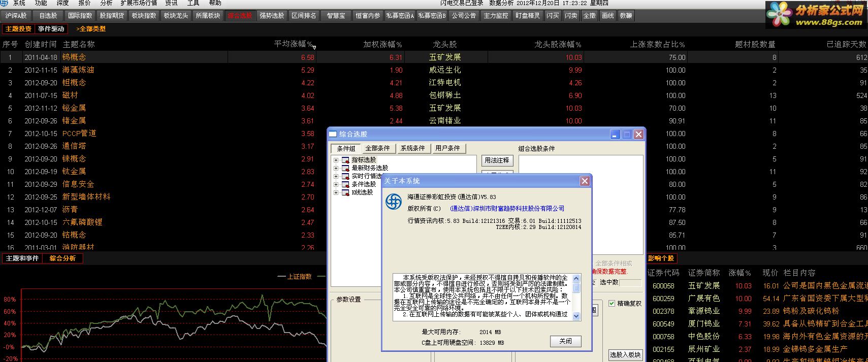
Task: Open the 主力监控 toolbar button
Action: [x=496, y=16]
